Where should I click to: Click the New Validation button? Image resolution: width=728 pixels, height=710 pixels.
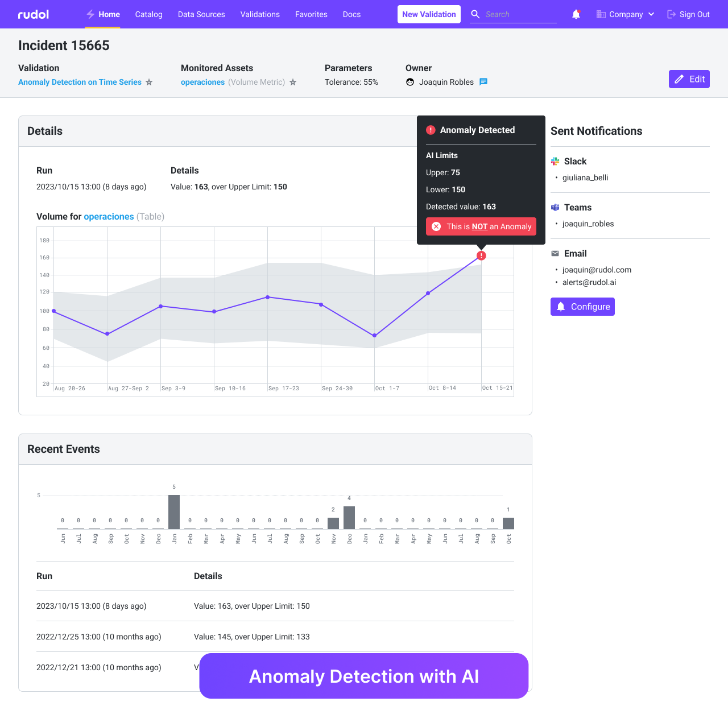point(429,14)
